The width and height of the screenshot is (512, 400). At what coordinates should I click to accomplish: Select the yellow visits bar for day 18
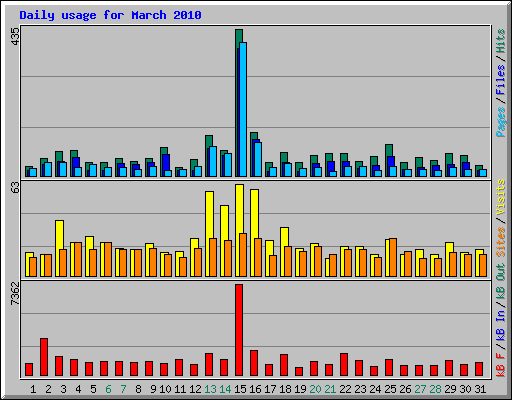pos(284,252)
